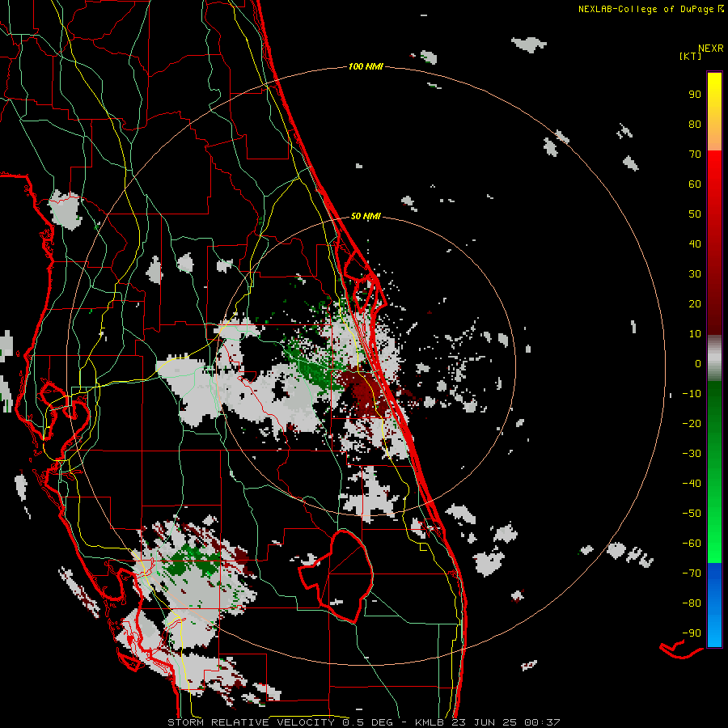Select the 50 NMI range ring label
The width and height of the screenshot is (728, 728).
point(366,216)
